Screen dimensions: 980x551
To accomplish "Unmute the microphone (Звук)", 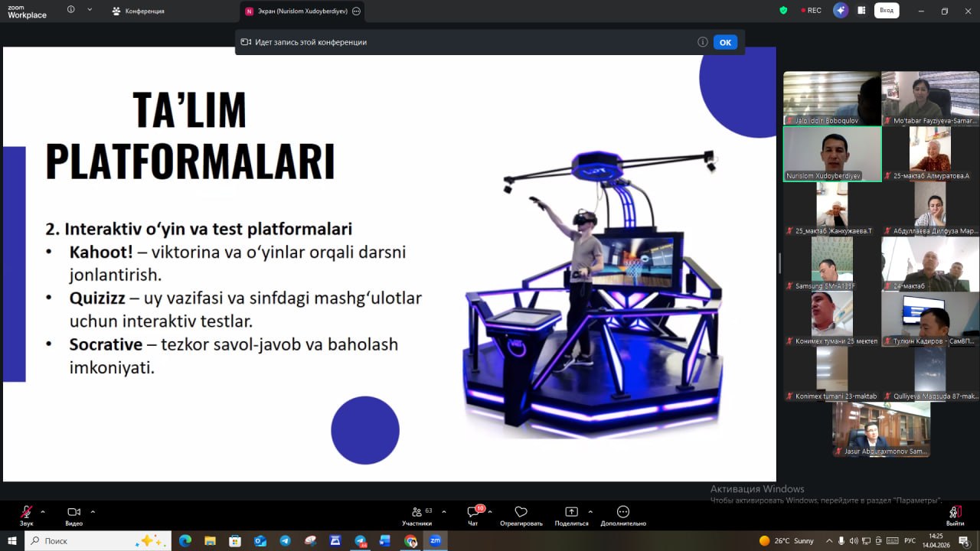I will pyautogui.click(x=26, y=513).
